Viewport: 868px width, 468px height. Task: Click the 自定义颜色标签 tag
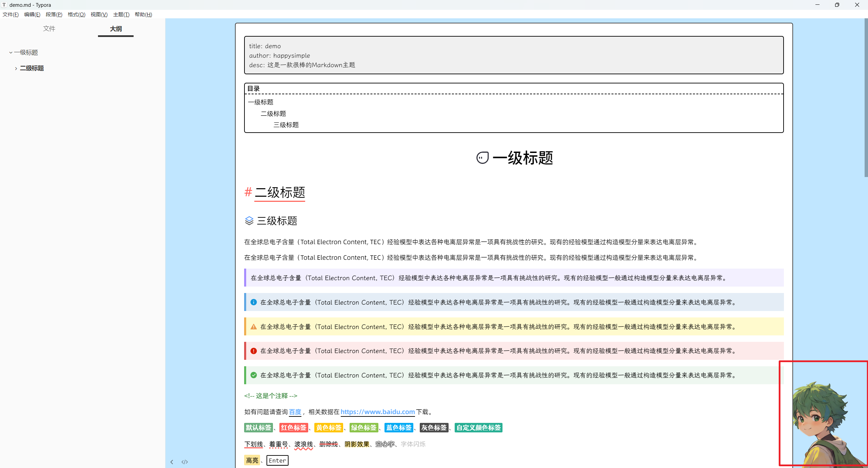(x=478, y=428)
